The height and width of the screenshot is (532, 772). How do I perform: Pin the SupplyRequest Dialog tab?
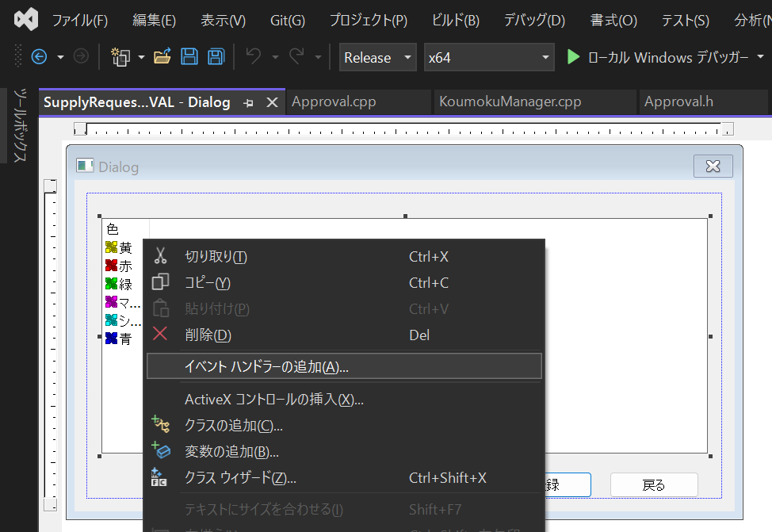pos(248,102)
